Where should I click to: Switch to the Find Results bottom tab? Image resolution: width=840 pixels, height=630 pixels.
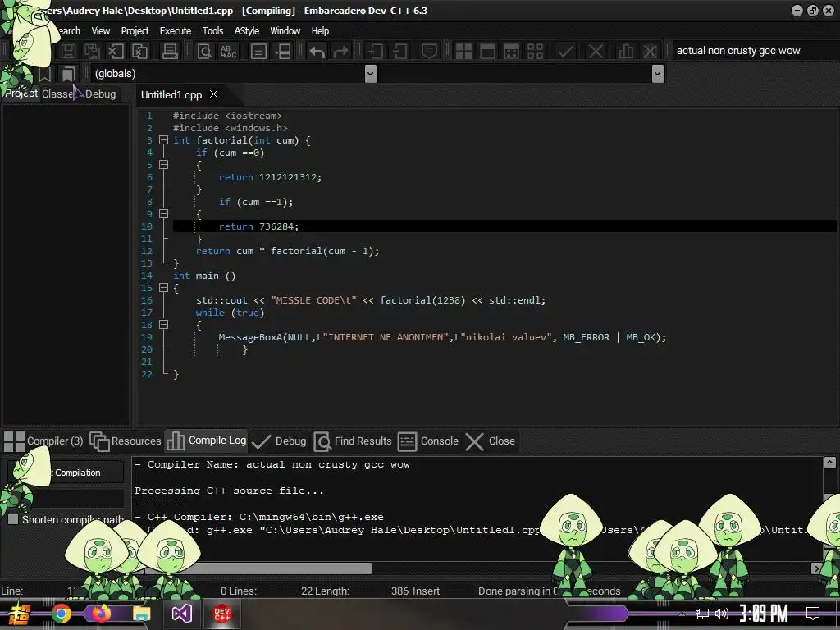pos(353,441)
